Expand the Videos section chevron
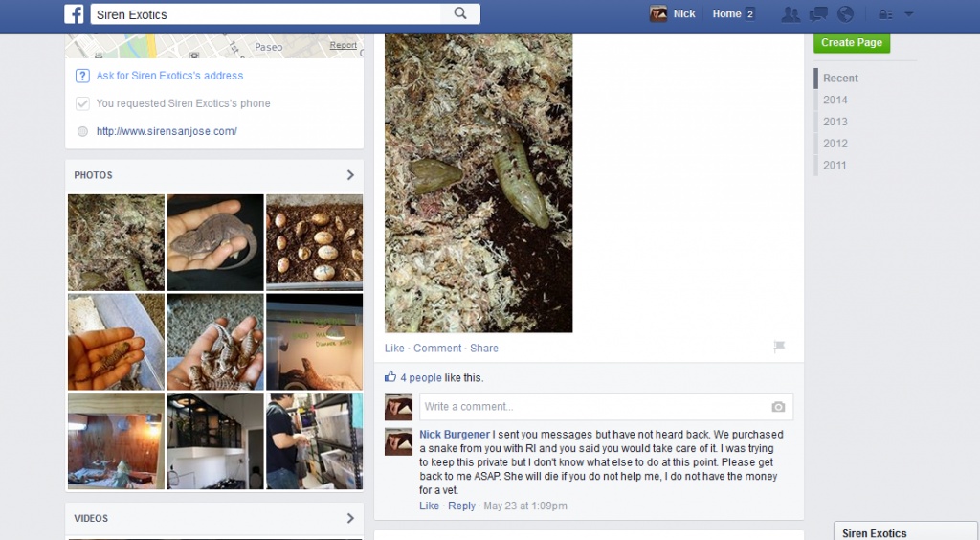The height and width of the screenshot is (540, 980). [350, 518]
